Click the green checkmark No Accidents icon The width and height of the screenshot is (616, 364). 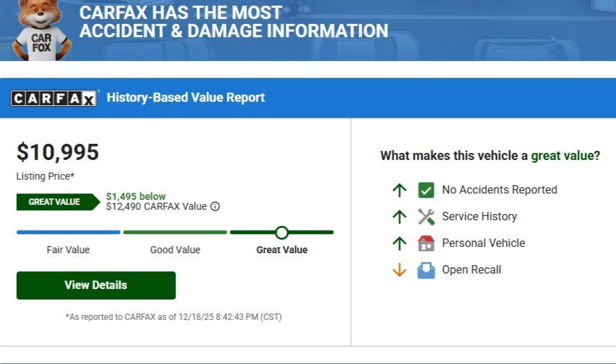[426, 190]
